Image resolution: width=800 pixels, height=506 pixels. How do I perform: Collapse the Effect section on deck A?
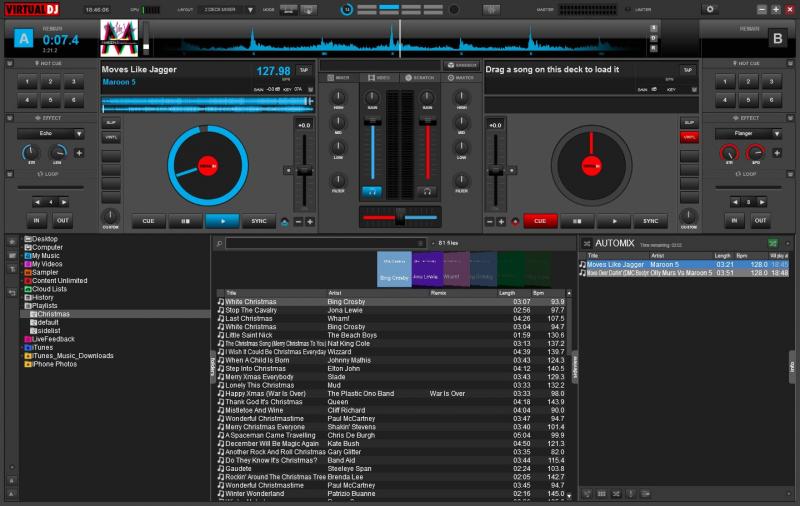[9, 118]
